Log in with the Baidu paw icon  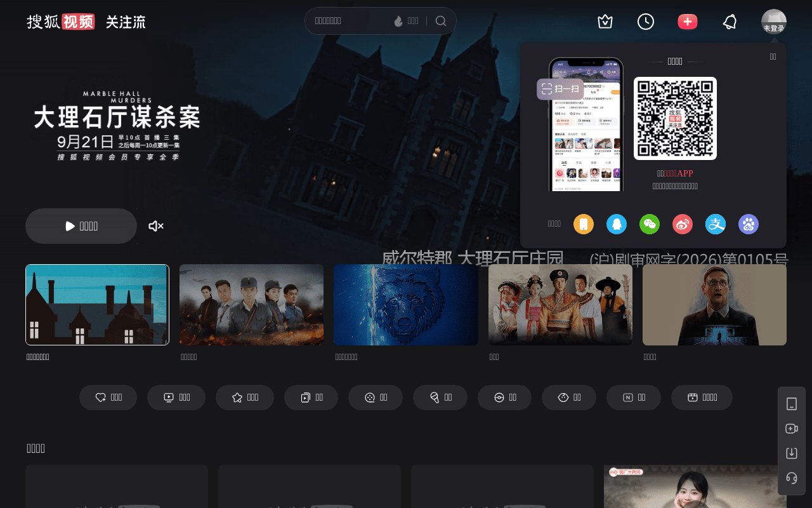[749, 224]
